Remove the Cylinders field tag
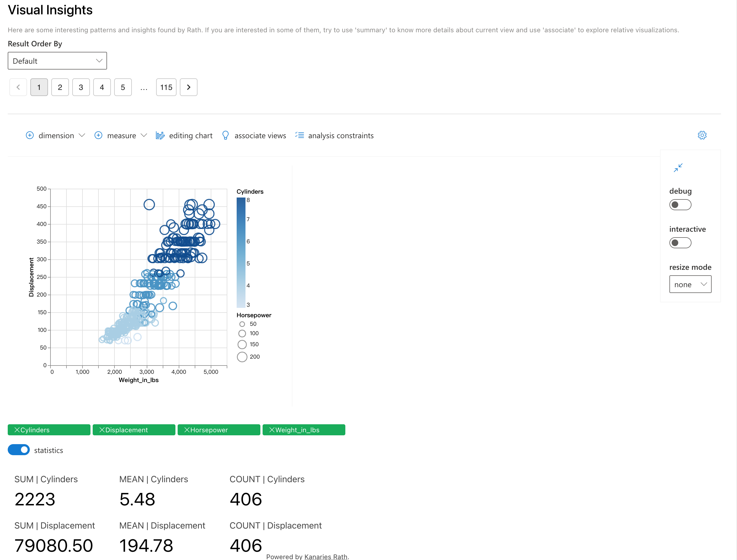737x560 pixels. [17, 430]
